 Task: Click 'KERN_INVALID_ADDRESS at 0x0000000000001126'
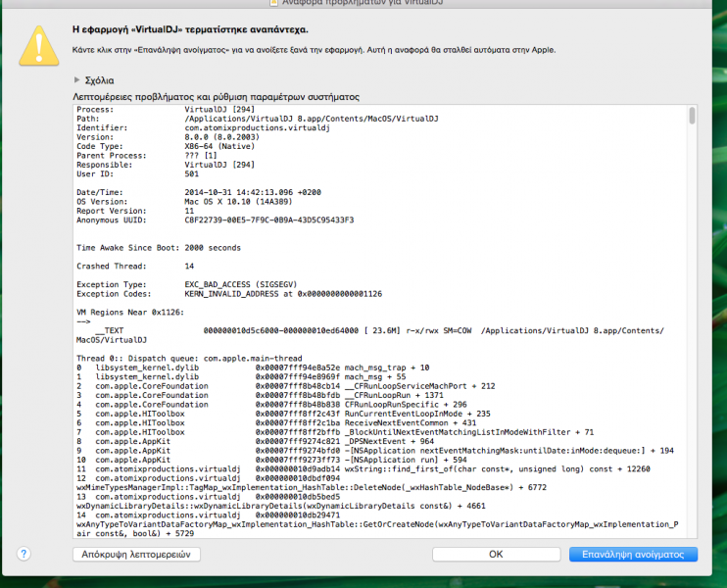tap(283, 294)
